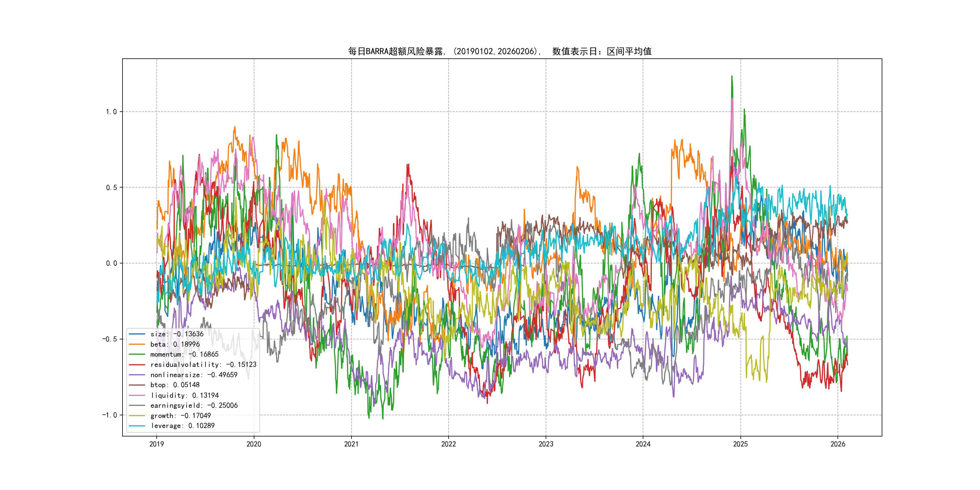
Task: Click the 2023 x-axis tick label
Action: pos(546,444)
